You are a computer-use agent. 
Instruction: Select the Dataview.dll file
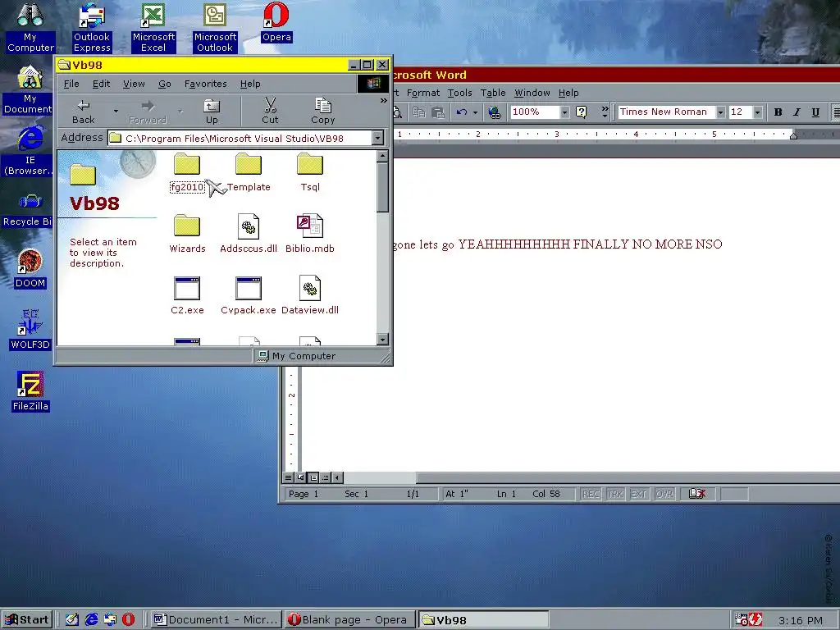[x=310, y=295]
